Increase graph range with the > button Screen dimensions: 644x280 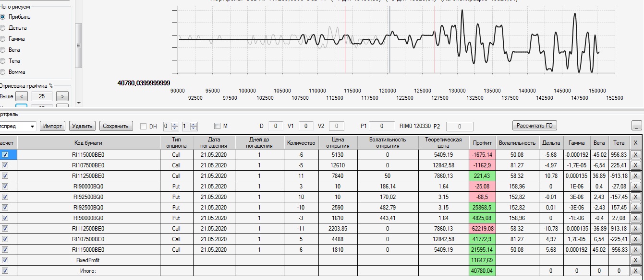62,96
